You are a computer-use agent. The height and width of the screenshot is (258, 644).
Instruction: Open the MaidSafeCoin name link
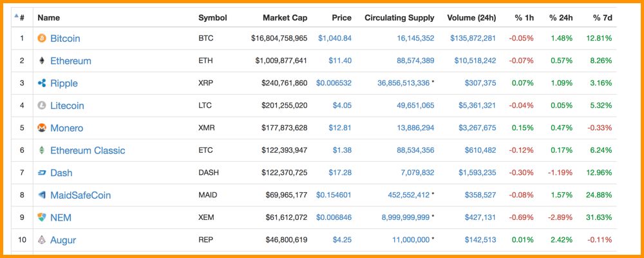80,195
